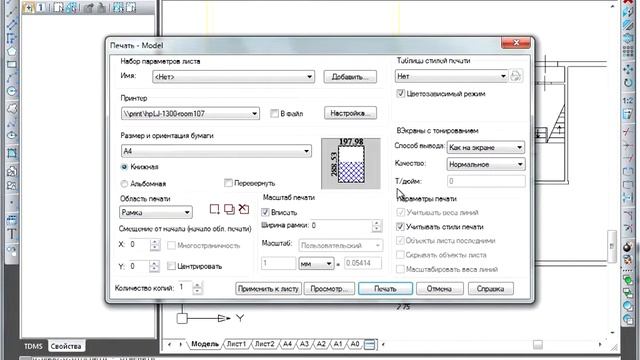Click the middle overlapping frames icon
The width and height of the screenshot is (640, 360).
[229, 209]
